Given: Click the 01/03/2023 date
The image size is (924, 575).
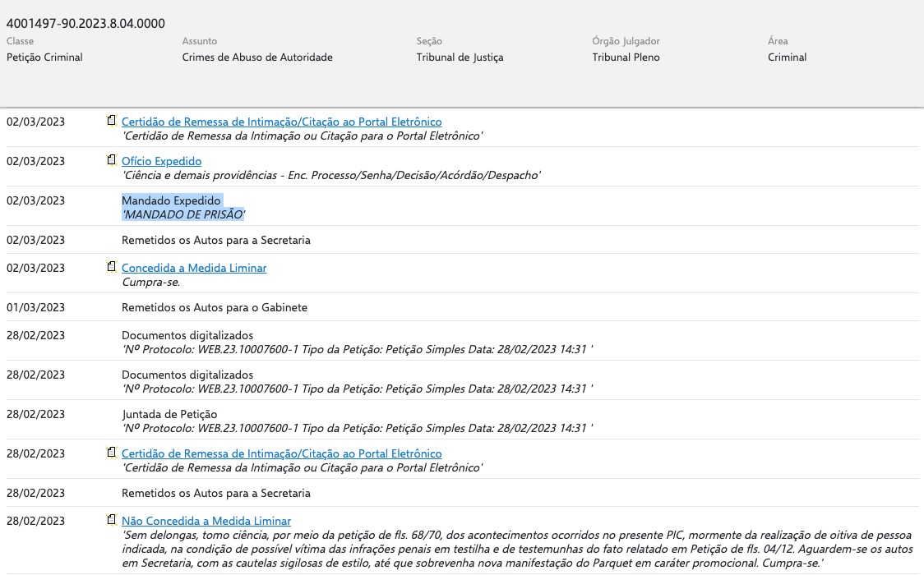Looking at the screenshot, I should [35, 307].
